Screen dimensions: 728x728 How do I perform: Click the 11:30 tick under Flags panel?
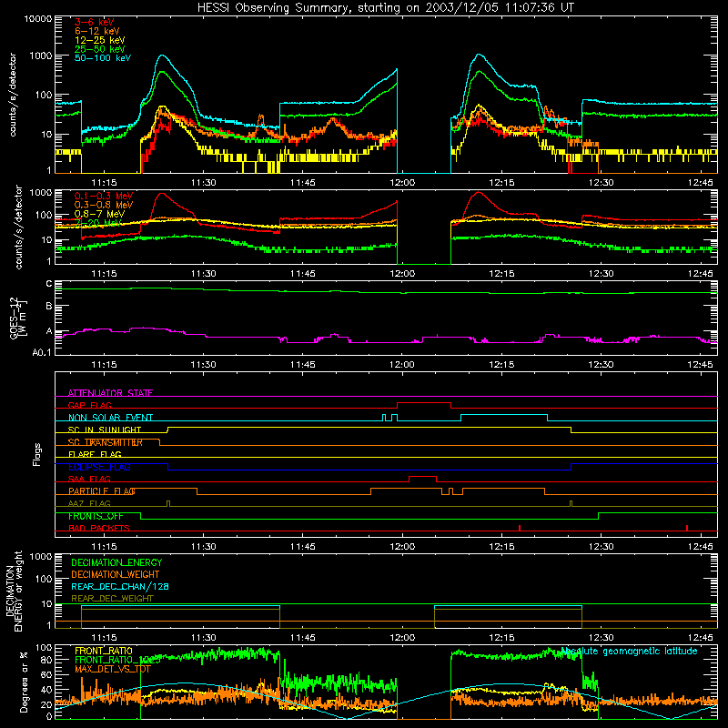coord(203,547)
